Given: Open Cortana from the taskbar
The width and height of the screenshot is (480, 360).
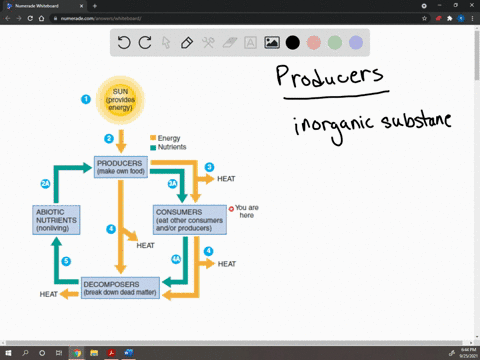Looking at the screenshot, I should point(42,353).
